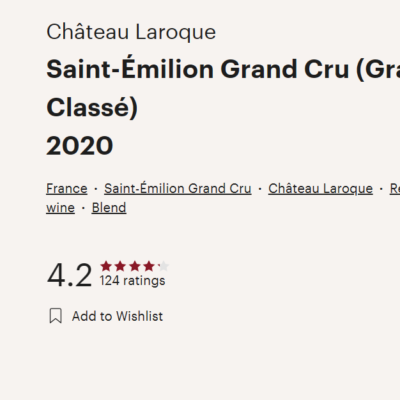Open the Saint-Émilion Grand Cru region link

(x=178, y=188)
